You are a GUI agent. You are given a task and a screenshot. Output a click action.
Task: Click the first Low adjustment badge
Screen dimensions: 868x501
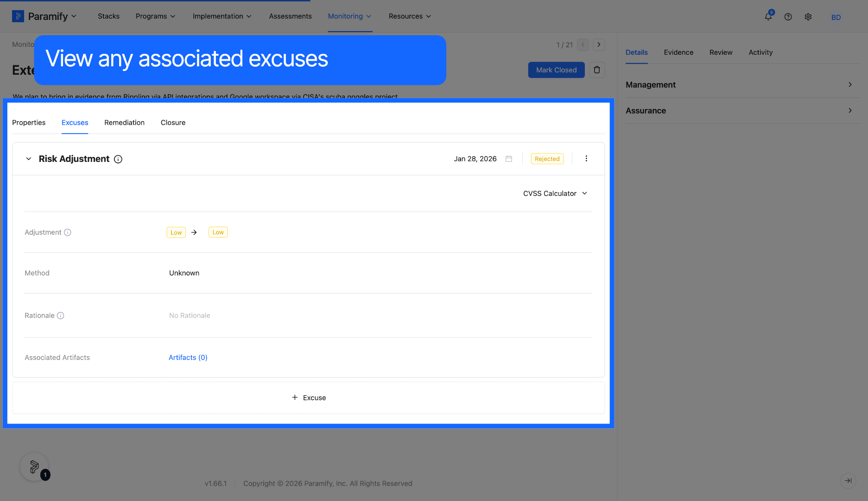[x=176, y=232]
